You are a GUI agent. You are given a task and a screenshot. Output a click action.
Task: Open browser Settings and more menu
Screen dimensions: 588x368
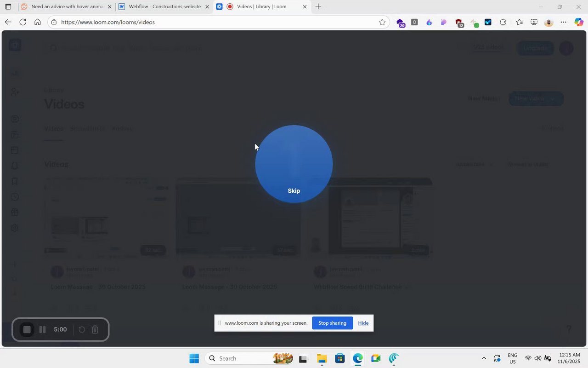click(564, 22)
